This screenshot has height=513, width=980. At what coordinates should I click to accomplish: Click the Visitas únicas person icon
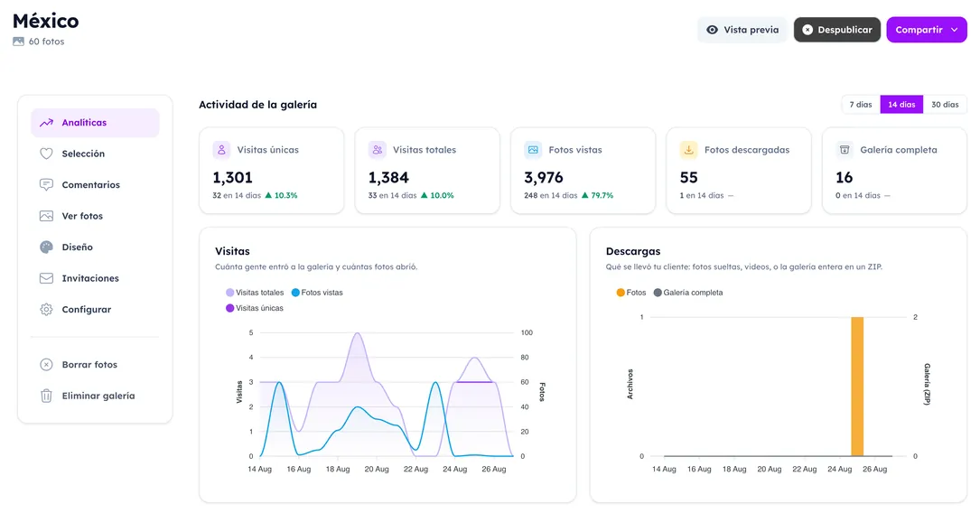point(221,150)
